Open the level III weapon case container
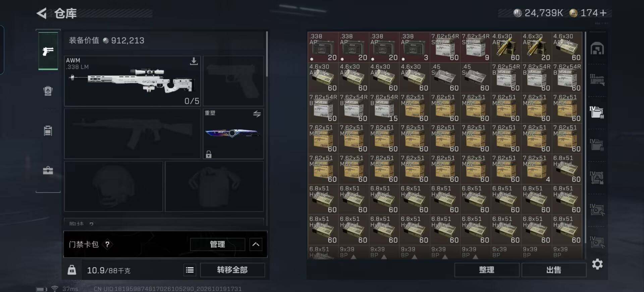644x292 pixels. [597, 80]
